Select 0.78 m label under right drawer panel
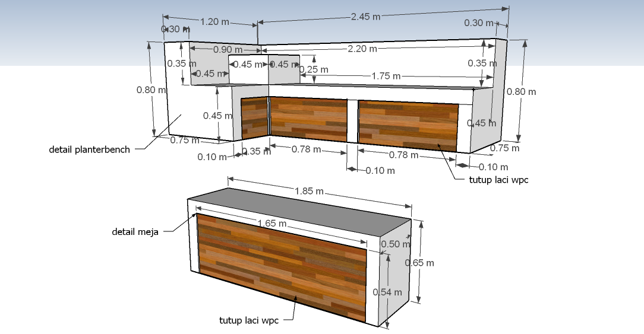 (x=404, y=155)
